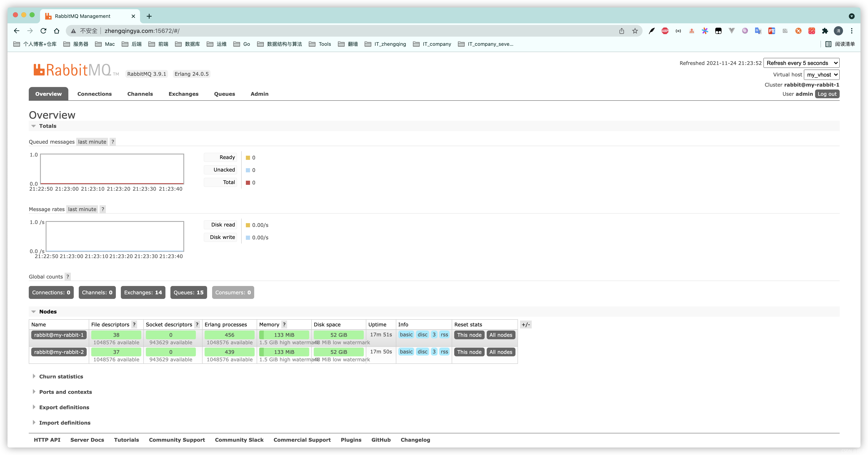Go back with the browser back arrow

tap(16, 31)
